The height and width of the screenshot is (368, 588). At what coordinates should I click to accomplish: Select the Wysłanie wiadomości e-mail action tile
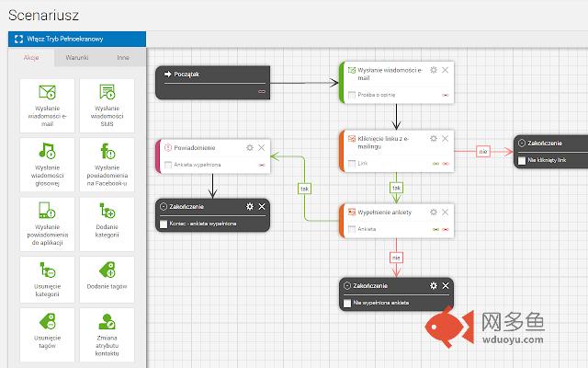pos(47,106)
